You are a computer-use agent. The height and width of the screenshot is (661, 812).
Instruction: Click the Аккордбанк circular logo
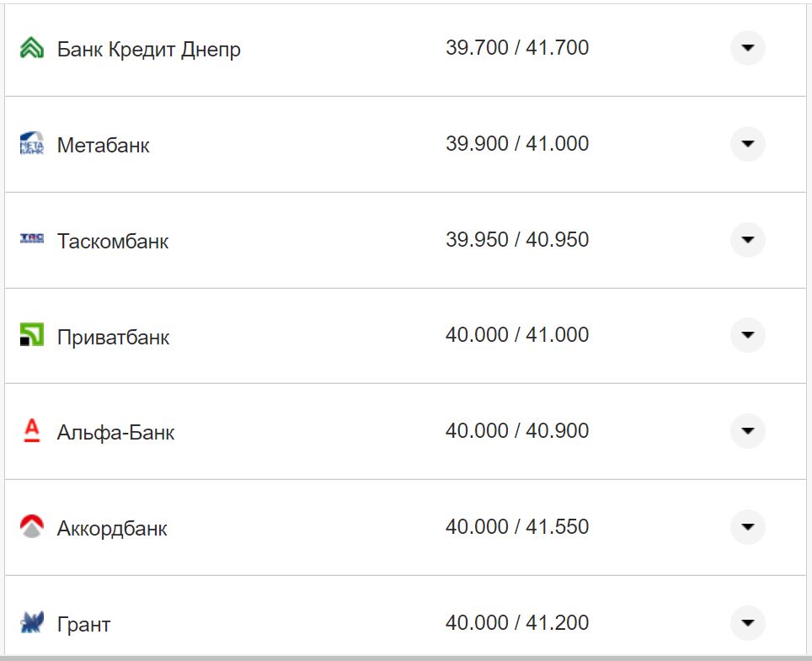30,527
